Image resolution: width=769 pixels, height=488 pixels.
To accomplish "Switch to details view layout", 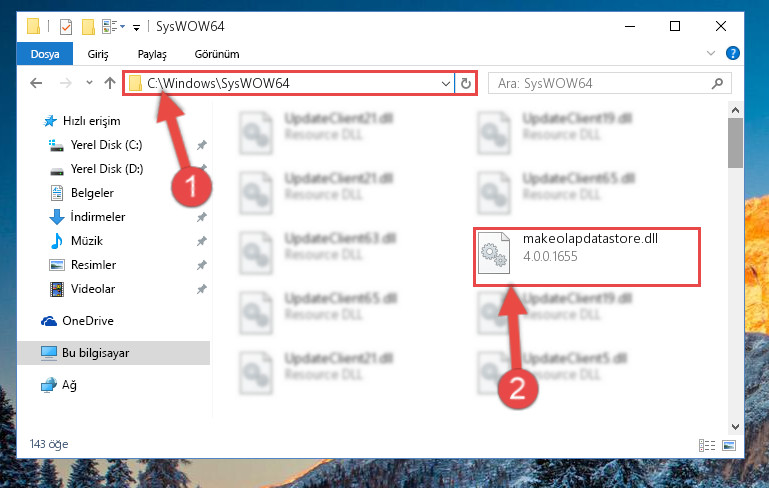I will (707, 445).
